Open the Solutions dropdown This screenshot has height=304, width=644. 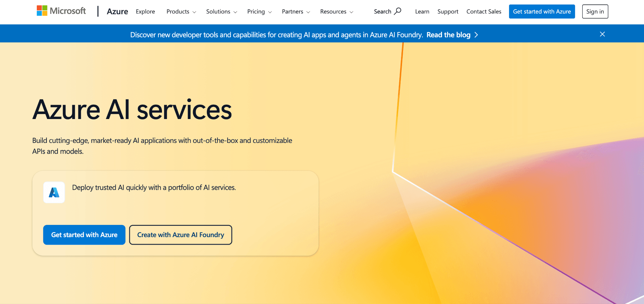(221, 12)
